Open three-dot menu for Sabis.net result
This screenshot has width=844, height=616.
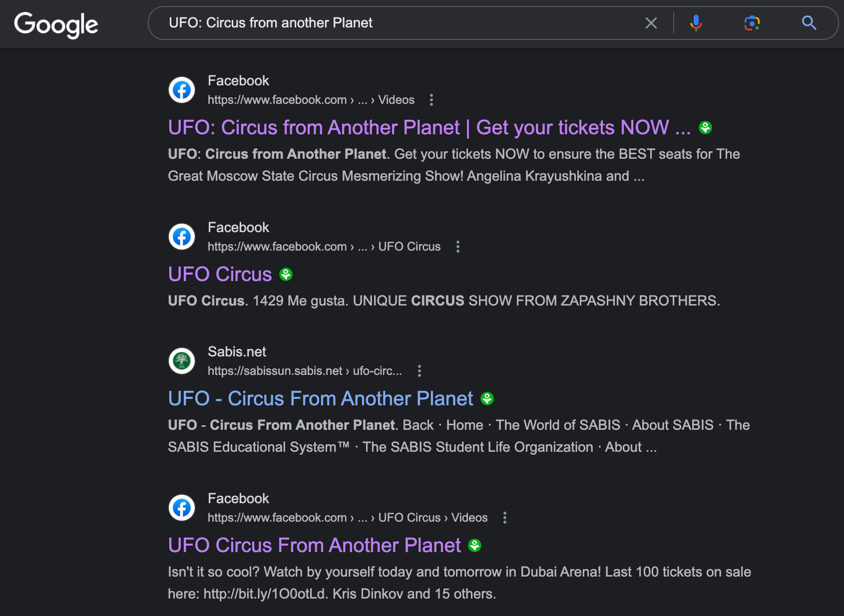(420, 371)
